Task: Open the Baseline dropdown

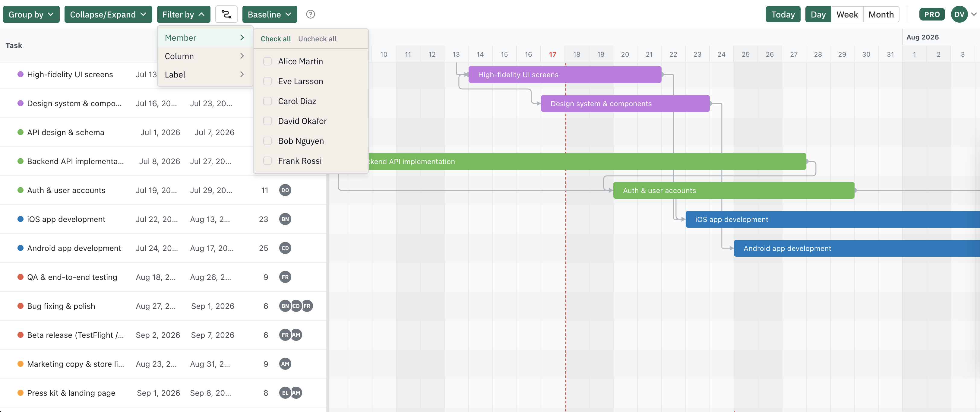Action: pyautogui.click(x=269, y=14)
